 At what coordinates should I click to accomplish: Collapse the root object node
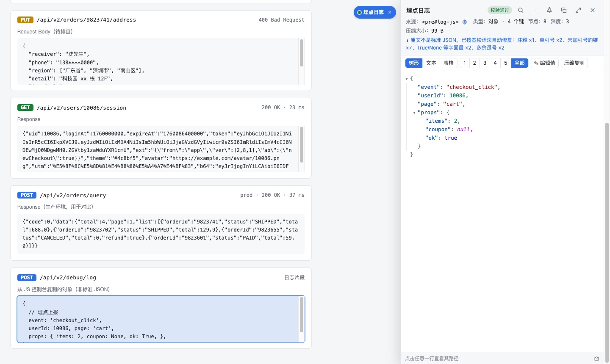pos(407,79)
